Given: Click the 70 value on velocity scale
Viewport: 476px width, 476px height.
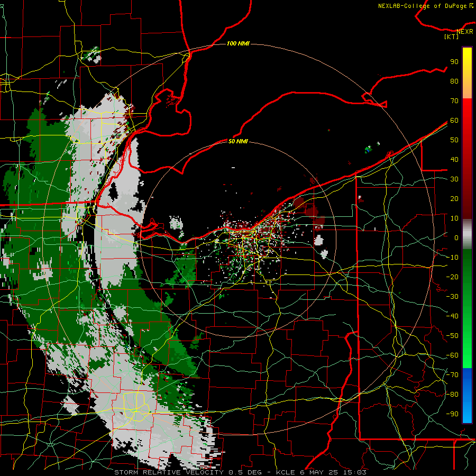Looking at the screenshot, I should click(454, 101).
